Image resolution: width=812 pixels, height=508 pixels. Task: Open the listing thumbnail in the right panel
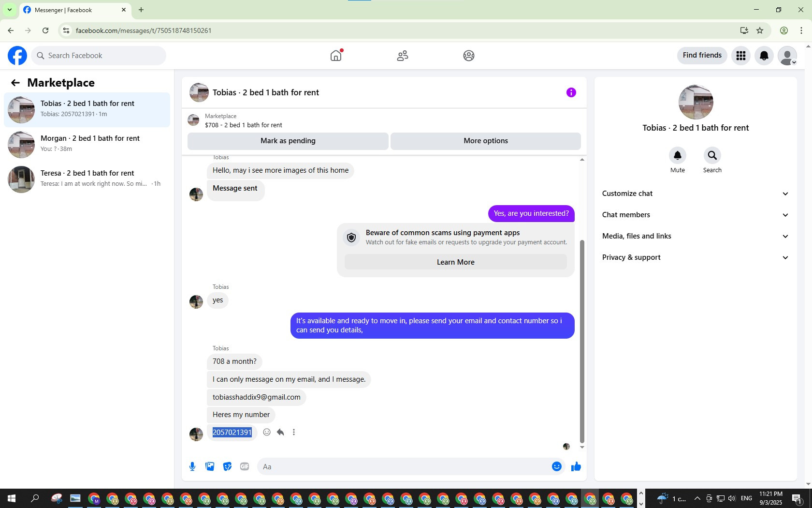pos(696,102)
